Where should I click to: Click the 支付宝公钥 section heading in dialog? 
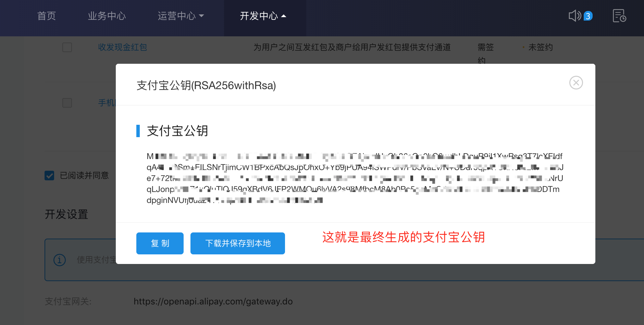coord(177,131)
